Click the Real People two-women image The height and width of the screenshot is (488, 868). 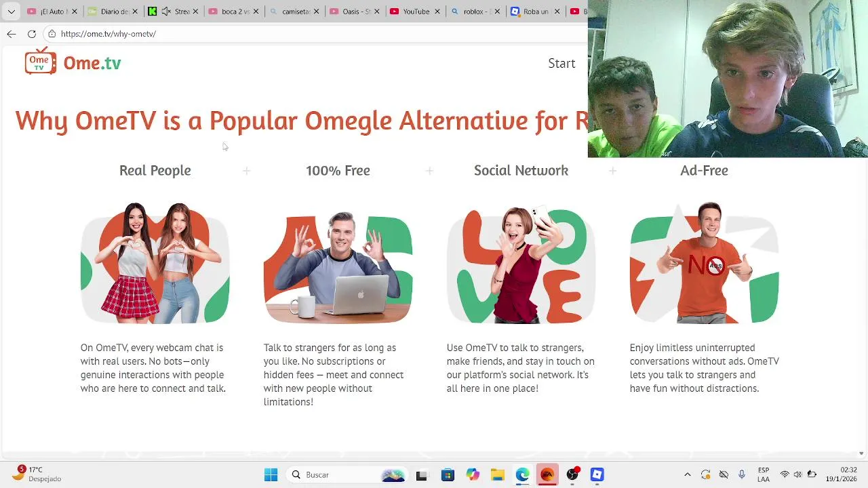(155, 263)
